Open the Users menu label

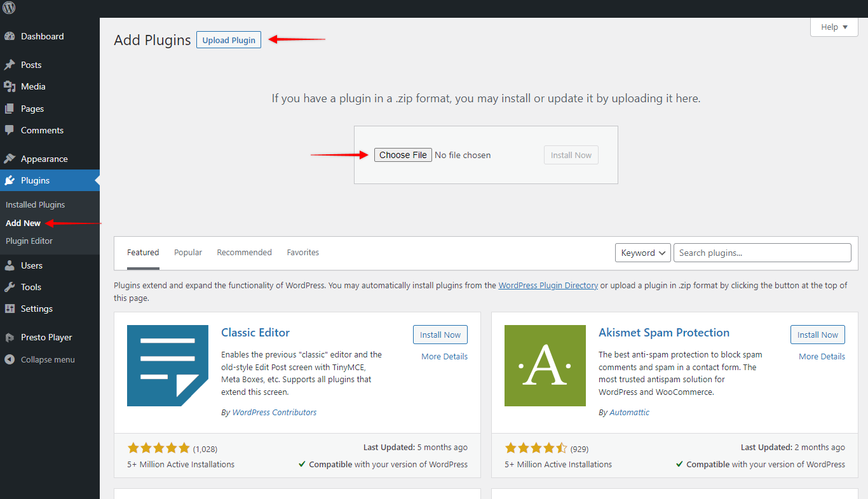tap(32, 265)
